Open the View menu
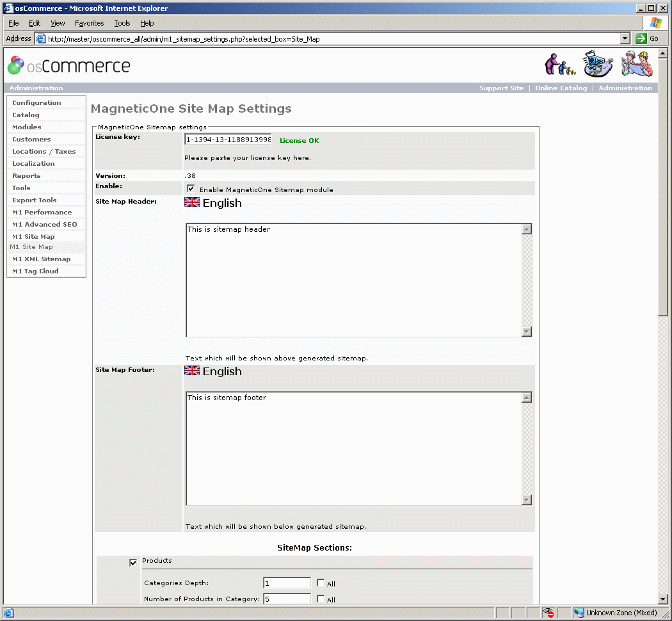This screenshot has height=621, width=672. (58, 23)
